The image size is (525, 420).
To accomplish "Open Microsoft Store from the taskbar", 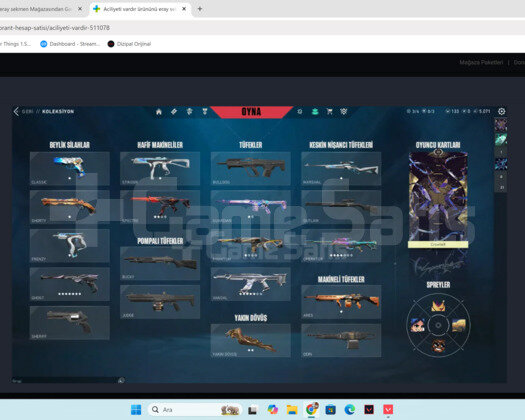I will click(x=330, y=410).
